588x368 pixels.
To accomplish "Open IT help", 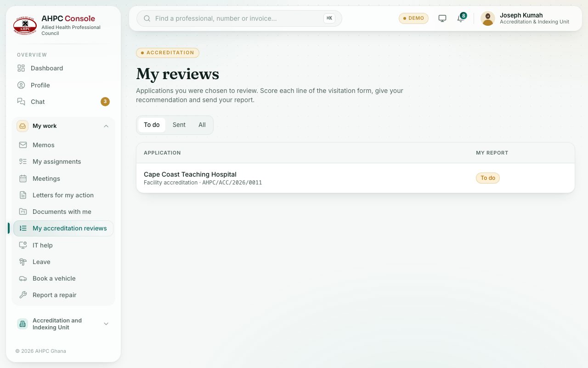I will (x=63, y=245).
